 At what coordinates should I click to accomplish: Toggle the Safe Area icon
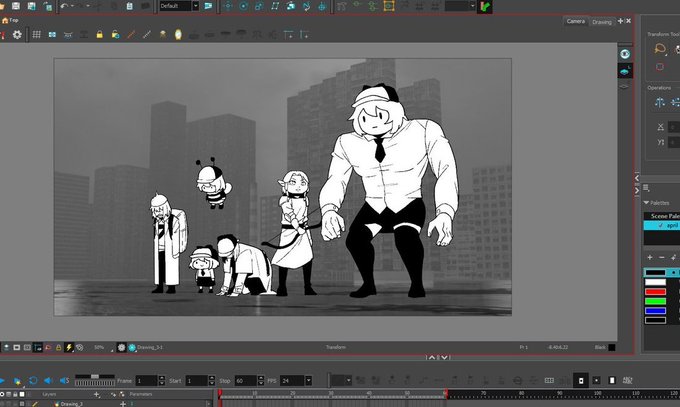point(52,34)
